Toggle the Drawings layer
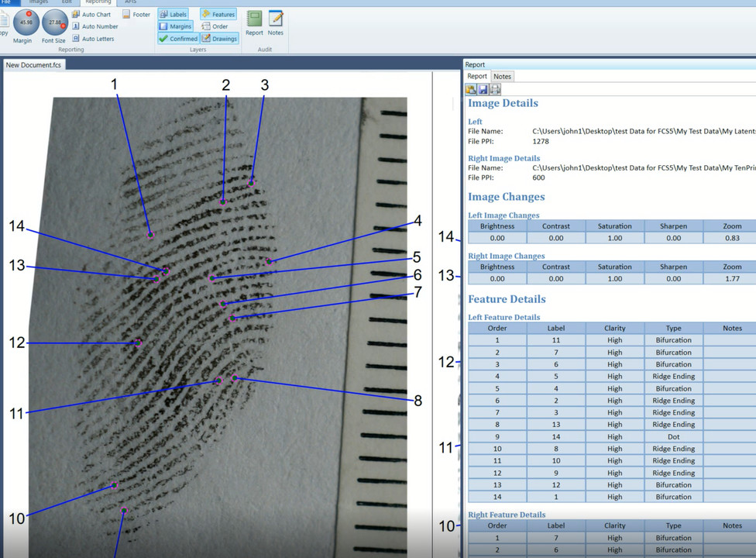 point(219,39)
